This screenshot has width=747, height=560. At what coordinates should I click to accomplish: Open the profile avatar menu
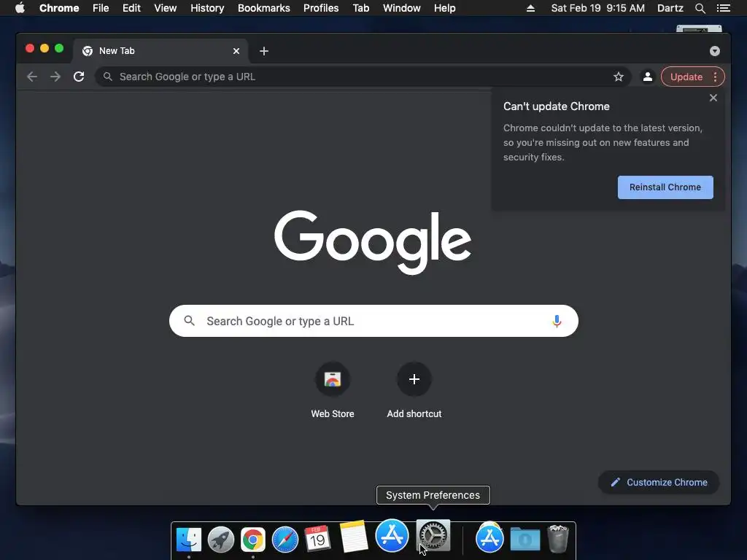click(x=648, y=77)
